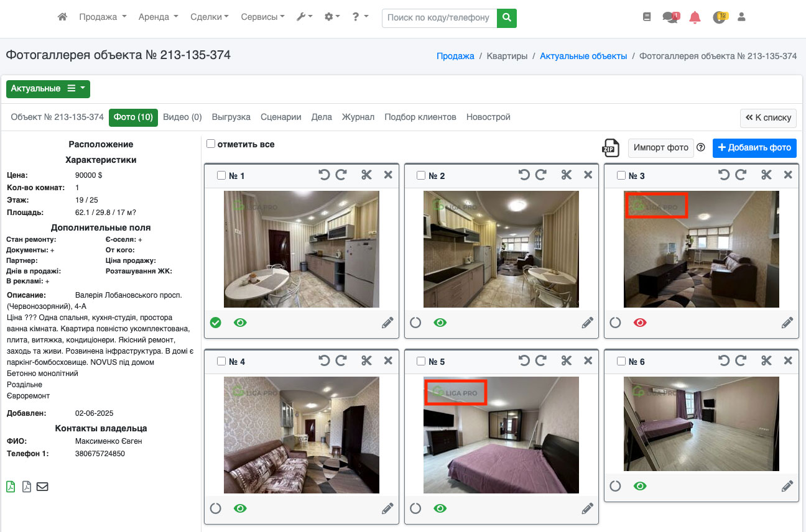Expand the "Продажа" dropdown menu
Viewport: 806px width, 532px height.
point(103,17)
